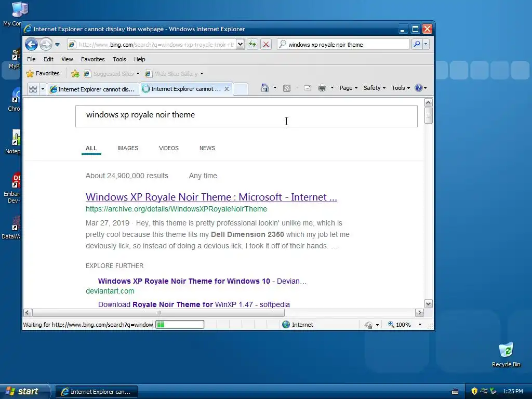Open the Help menu
The height and width of the screenshot is (399, 532).
139,59
